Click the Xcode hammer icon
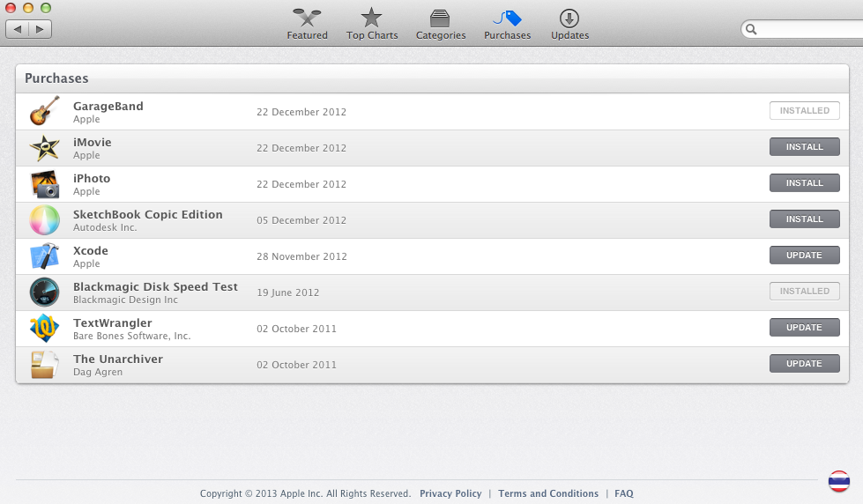 [x=44, y=256]
